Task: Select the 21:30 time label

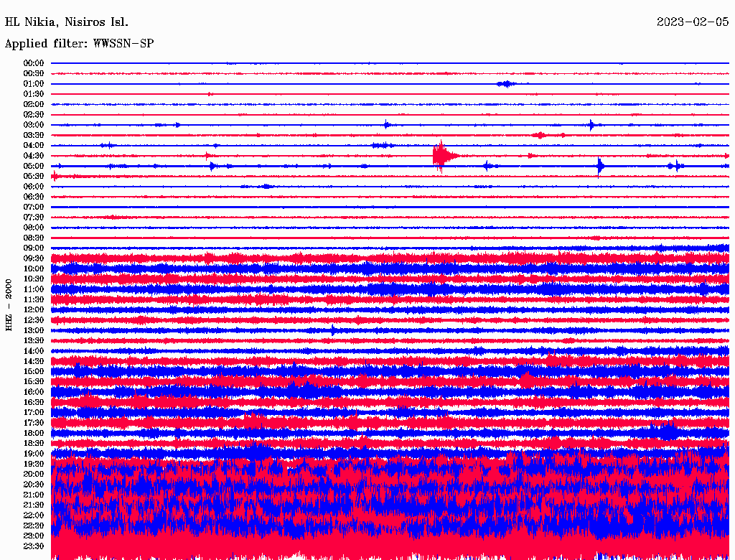Action: click(33, 505)
